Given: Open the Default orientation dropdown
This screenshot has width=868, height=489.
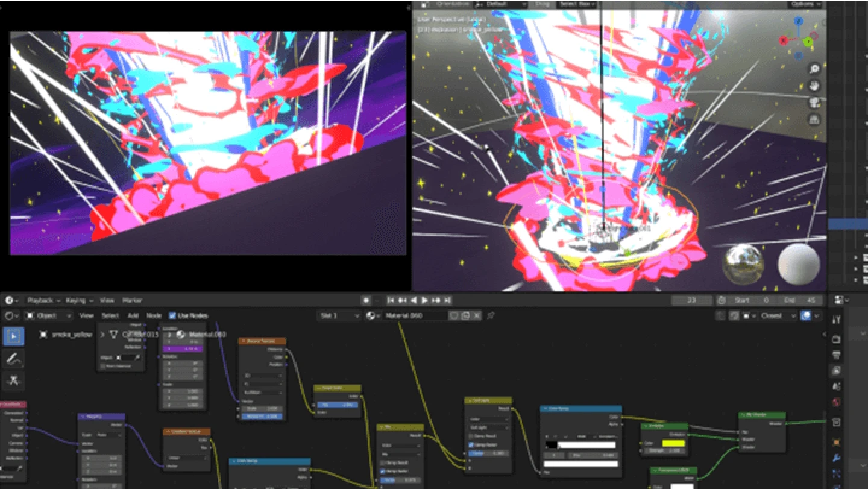Looking at the screenshot, I should [502, 4].
